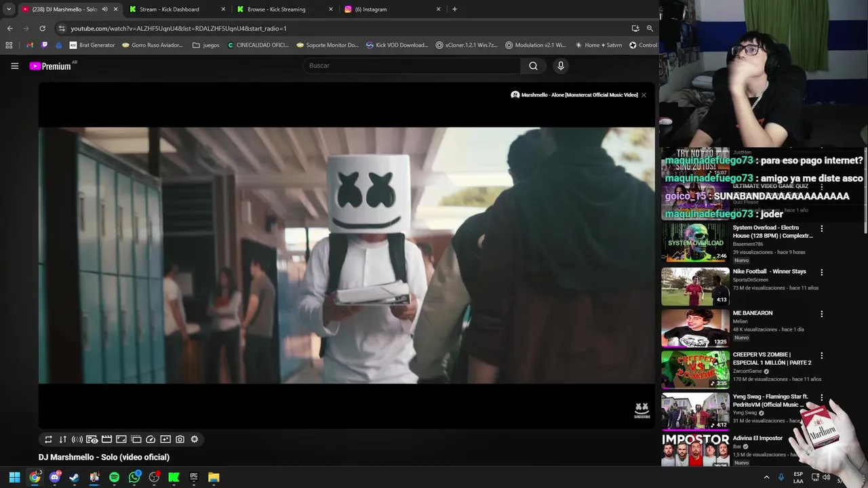Open the Brat Generator bookmark

[92, 45]
